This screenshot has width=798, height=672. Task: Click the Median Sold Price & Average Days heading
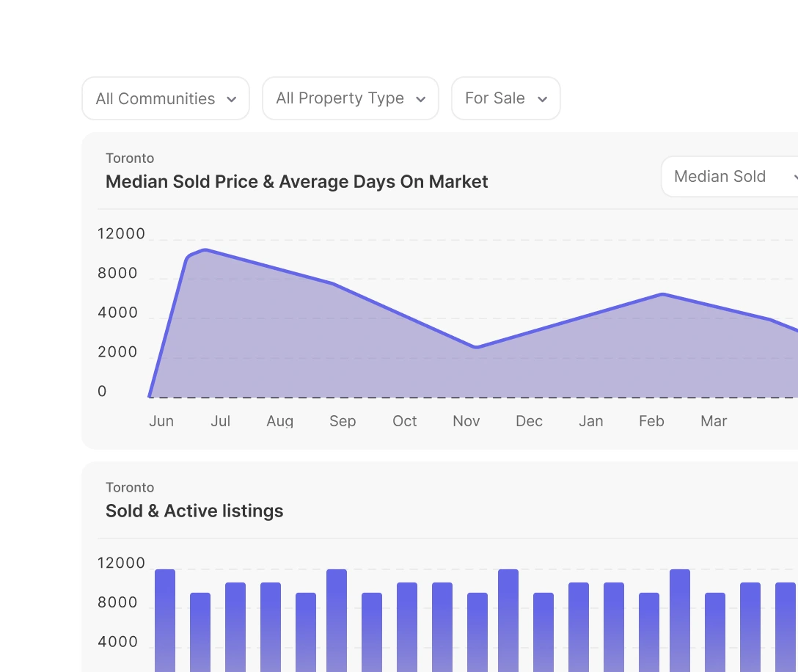pyautogui.click(x=296, y=182)
